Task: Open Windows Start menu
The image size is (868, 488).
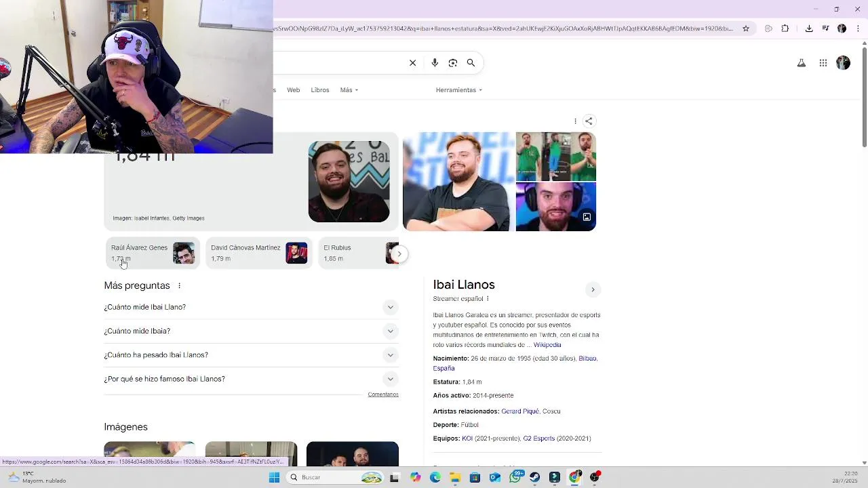Action: coord(275,477)
